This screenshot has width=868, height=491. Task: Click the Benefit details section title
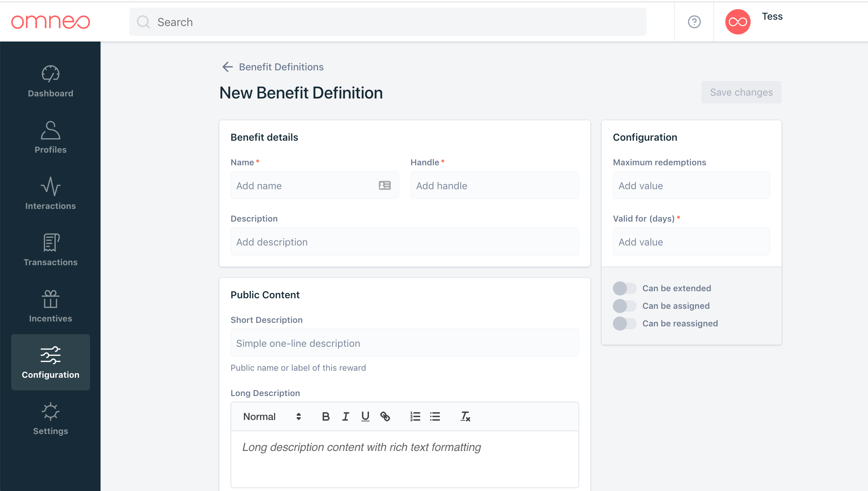264,137
